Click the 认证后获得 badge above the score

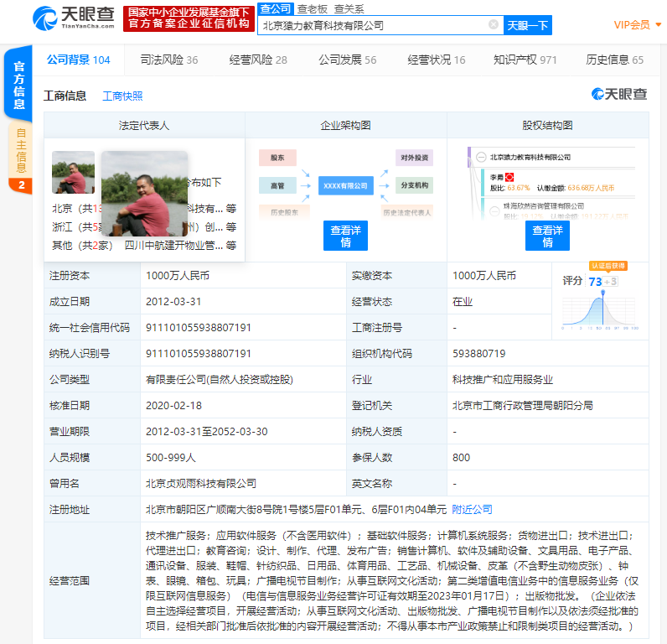coord(608,266)
